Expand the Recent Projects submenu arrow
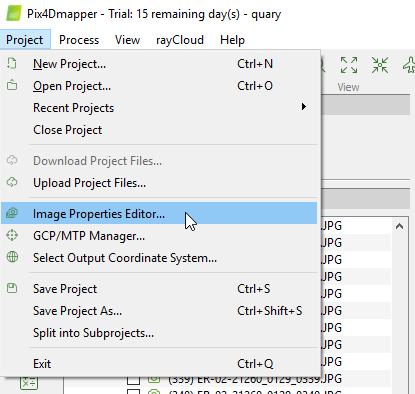This screenshot has height=394, width=415. [304, 107]
